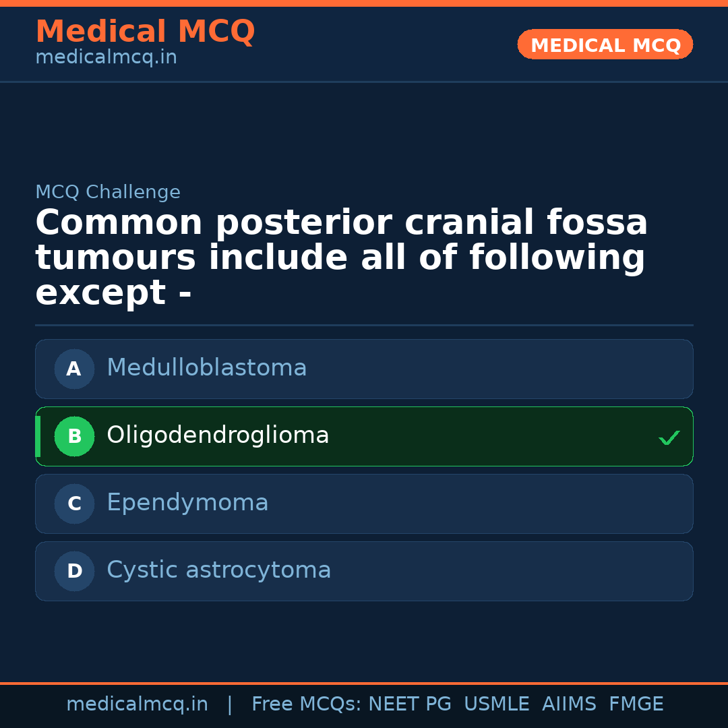Image resolution: width=728 pixels, height=728 pixels.
Task: Click the NEET PG footer item
Action: [409, 704]
